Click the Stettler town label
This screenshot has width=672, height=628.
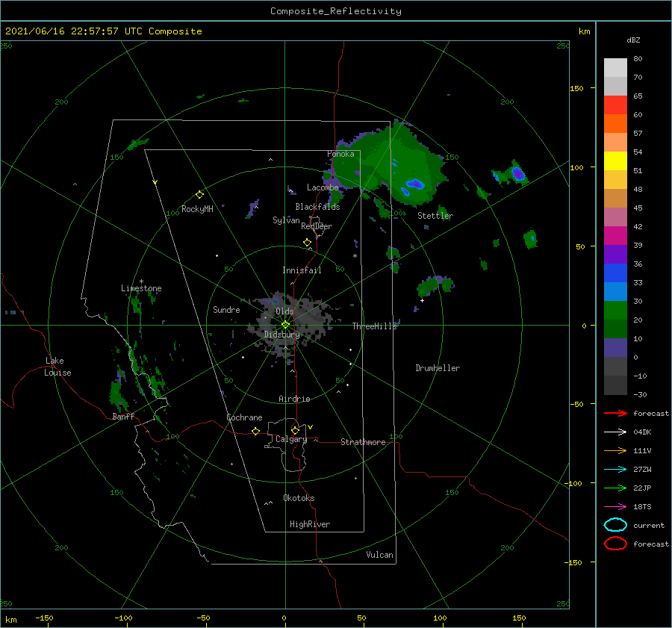(x=435, y=216)
